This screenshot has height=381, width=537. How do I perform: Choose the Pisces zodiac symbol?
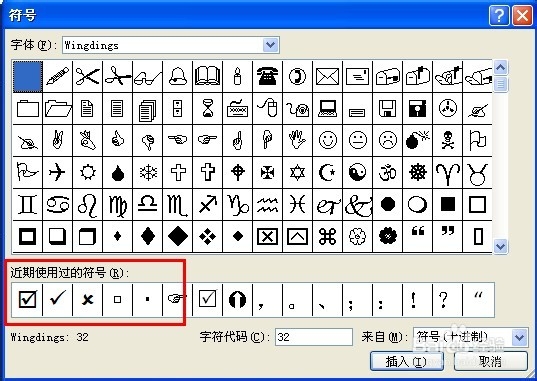click(298, 205)
